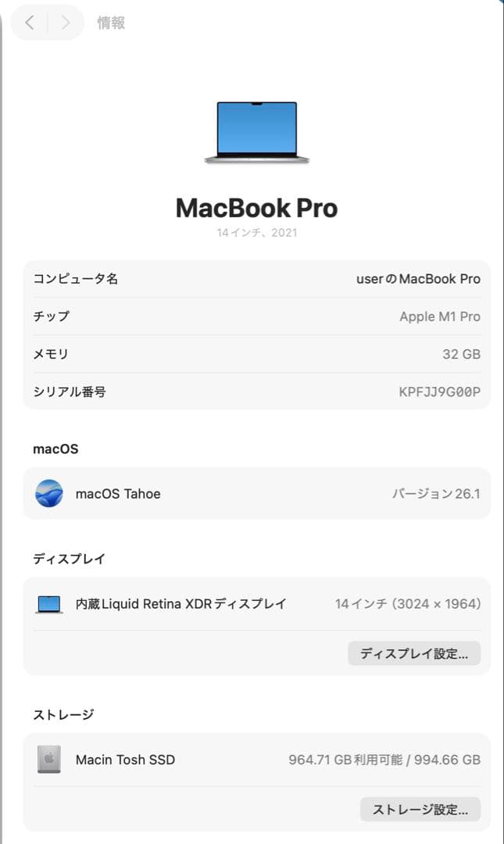Click the 32 GB memory value
Screen dimensions: 504x844
[x=462, y=354]
